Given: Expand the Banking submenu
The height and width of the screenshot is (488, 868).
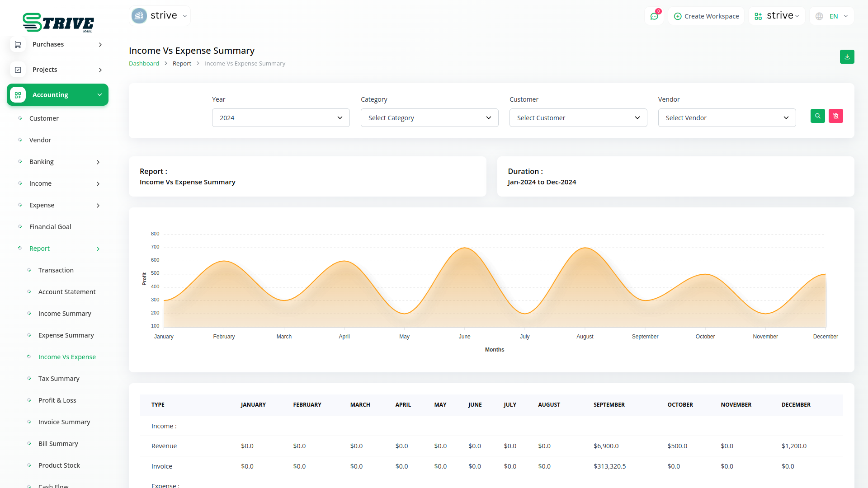Looking at the screenshot, I should click(98, 162).
